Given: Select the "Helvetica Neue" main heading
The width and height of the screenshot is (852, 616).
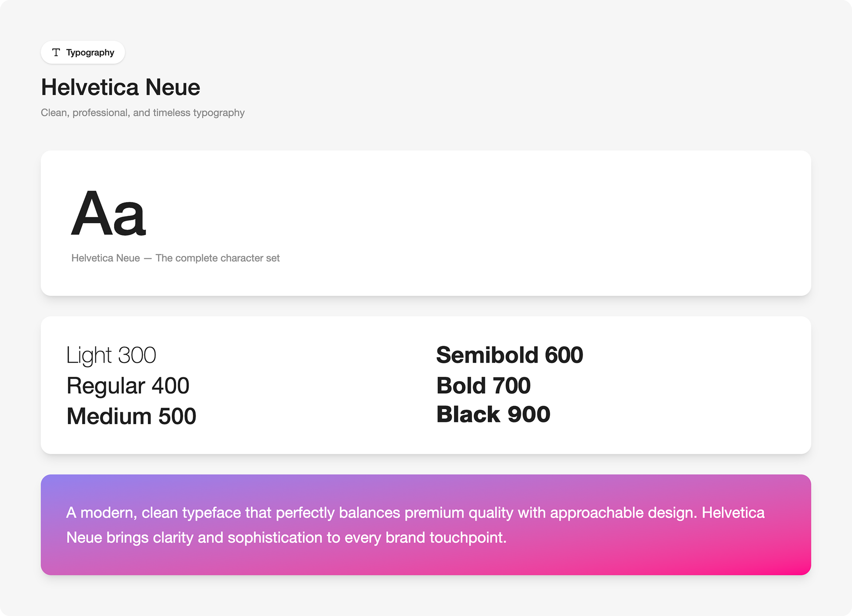Looking at the screenshot, I should (120, 87).
